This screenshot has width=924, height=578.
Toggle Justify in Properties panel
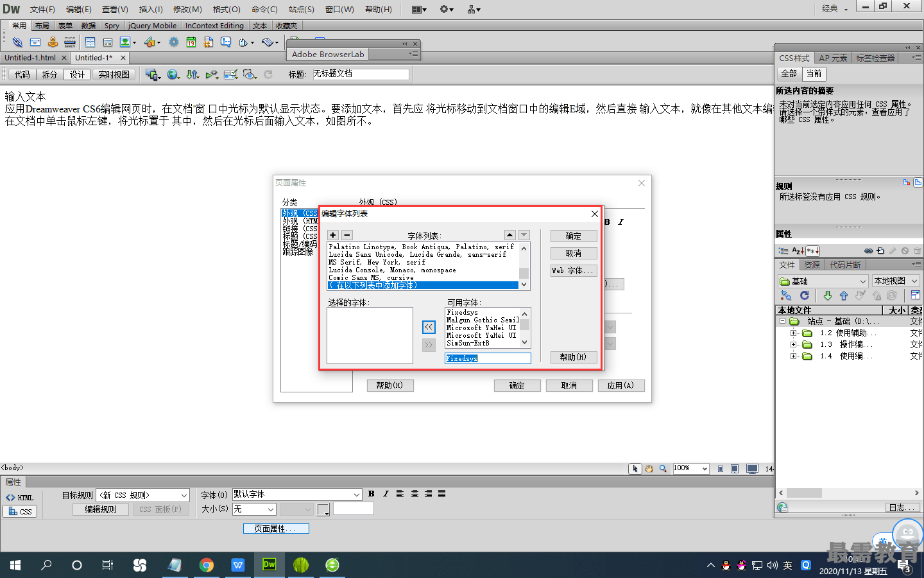pos(442,494)
